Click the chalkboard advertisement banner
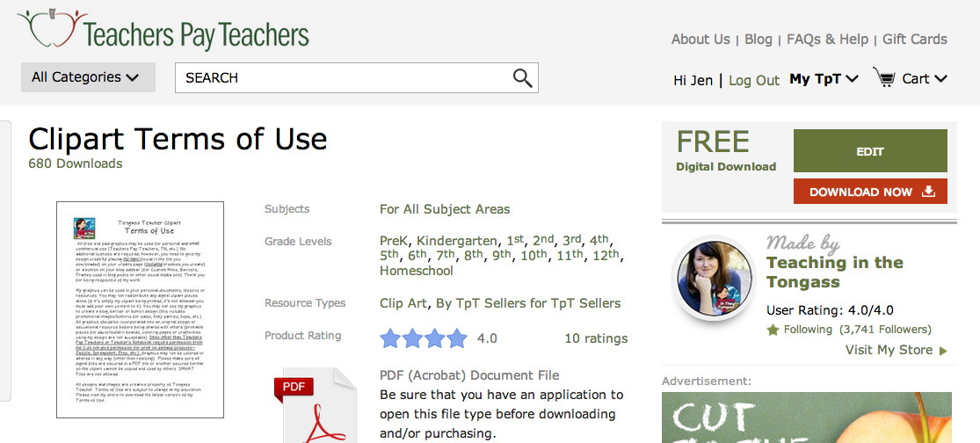980x443 pixels. point(807,418)
